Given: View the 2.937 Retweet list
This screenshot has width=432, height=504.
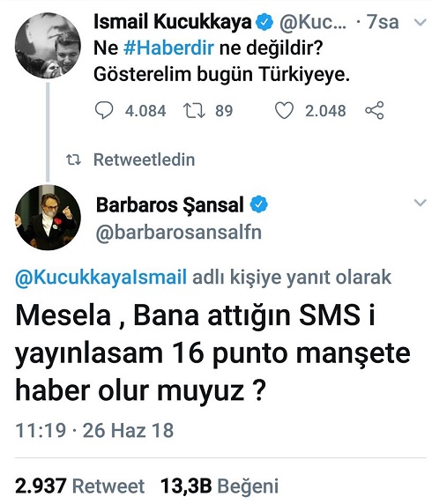Looking at the screenshot, I should click(x=79, y=485).
